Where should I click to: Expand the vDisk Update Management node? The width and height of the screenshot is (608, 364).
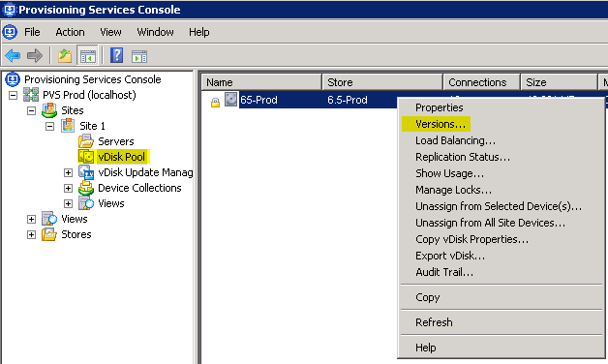click(x=68, y=173)
